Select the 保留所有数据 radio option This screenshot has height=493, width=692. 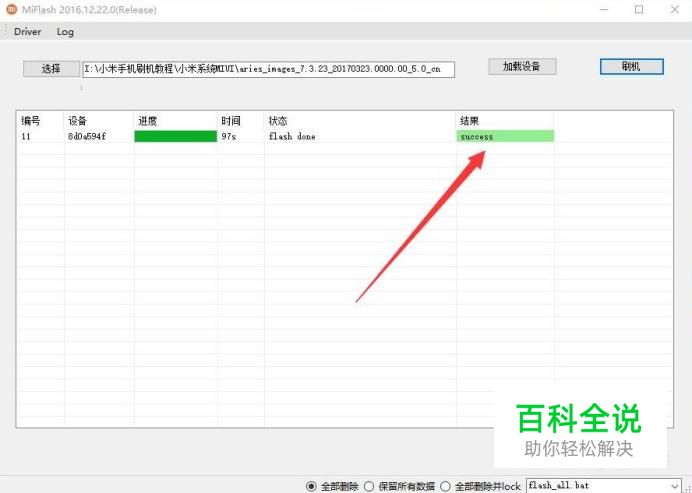369,486
